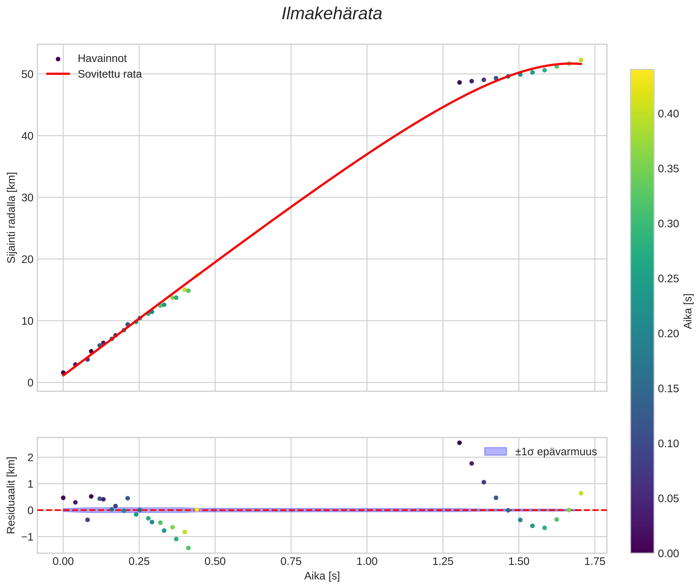Click the 0.50 x-axis tick label

[x=215, y=562]
